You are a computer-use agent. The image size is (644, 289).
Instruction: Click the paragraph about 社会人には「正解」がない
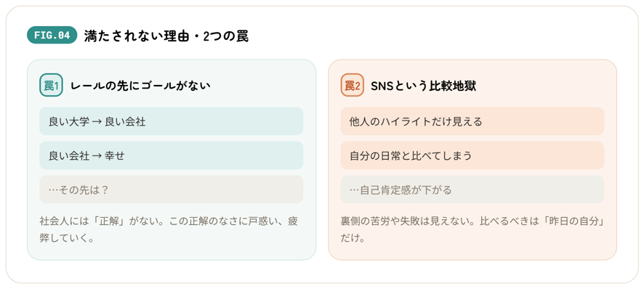169,229
